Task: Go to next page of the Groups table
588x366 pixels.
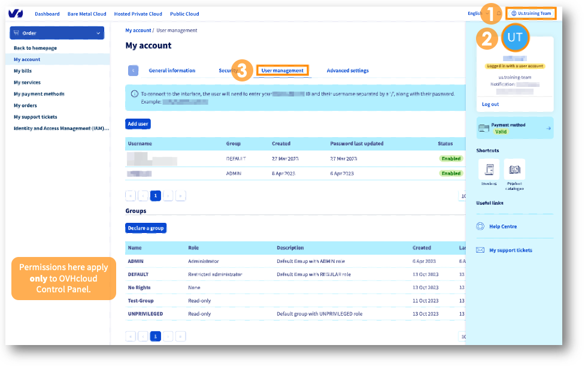Action: [168, 337]
